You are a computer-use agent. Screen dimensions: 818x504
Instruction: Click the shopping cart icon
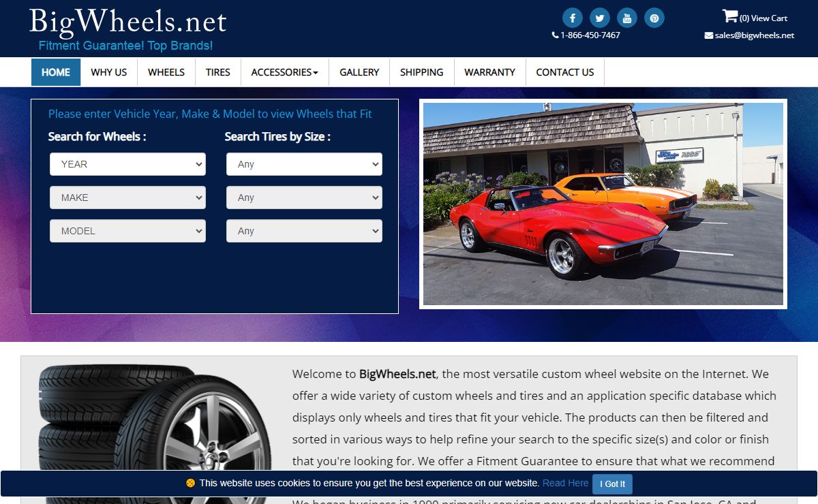point(729,16)
